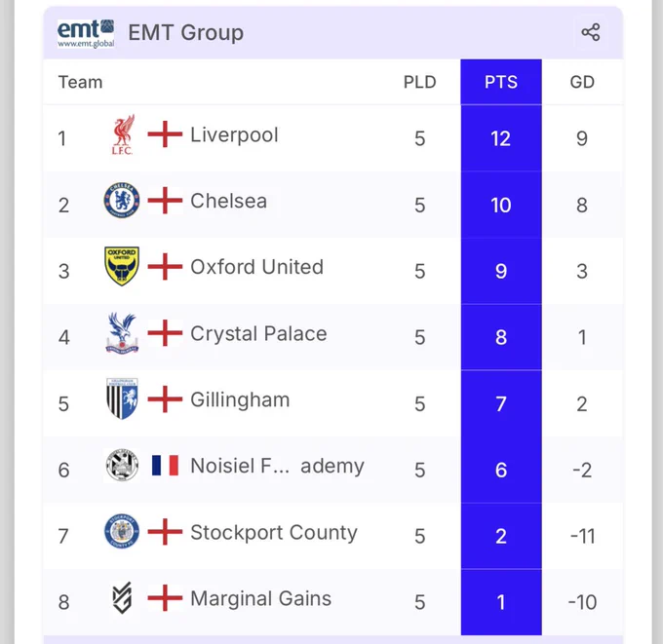
Task: Open the Marginal Gains team name
Action: coord(261,598)
